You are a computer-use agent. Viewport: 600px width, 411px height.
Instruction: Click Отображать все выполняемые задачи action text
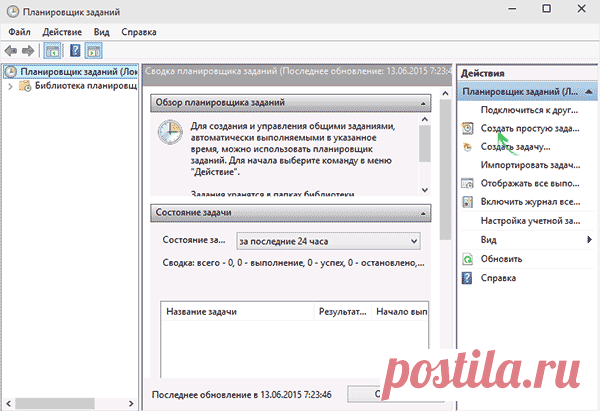[x=530, y=184]
